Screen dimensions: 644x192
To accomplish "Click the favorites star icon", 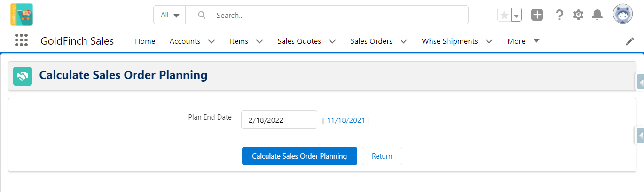I will click(504, 15).
